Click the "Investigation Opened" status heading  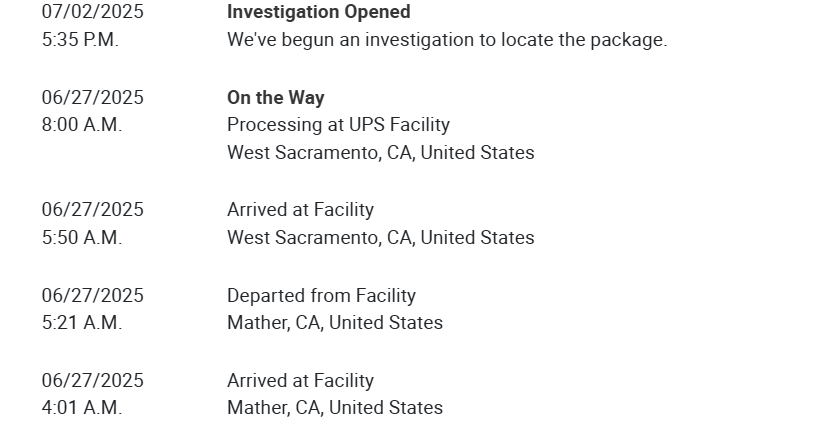pyautogui.click(x=318, y=12)
